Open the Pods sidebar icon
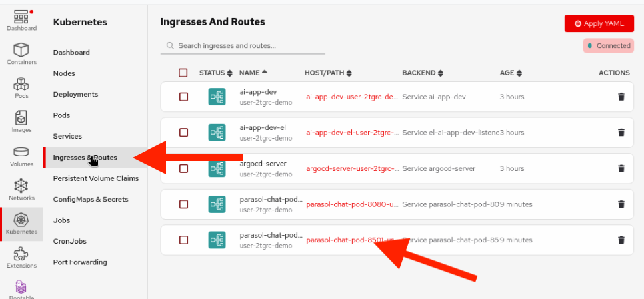 pos(21,88)
